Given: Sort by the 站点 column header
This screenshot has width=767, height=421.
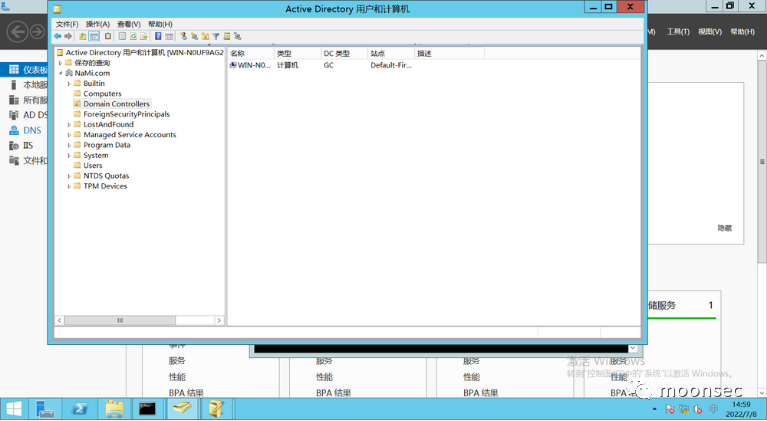Looking at the screenshot, I should 391,53.
